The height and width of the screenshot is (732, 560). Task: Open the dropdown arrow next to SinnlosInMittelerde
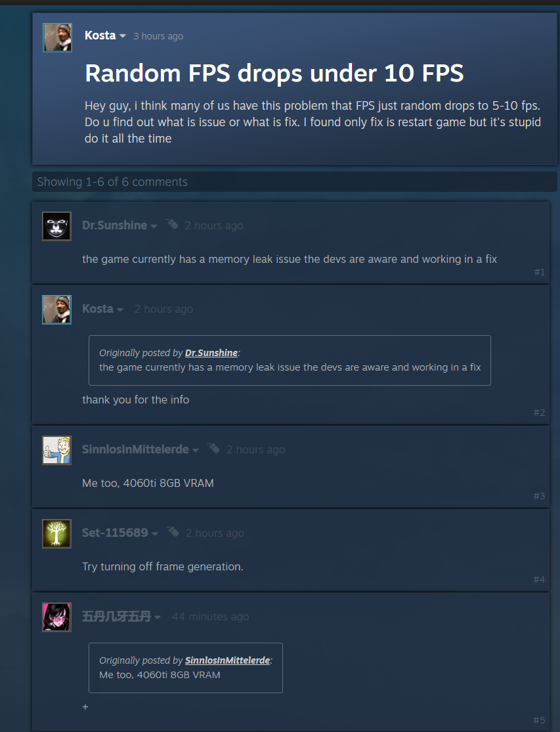196,450
